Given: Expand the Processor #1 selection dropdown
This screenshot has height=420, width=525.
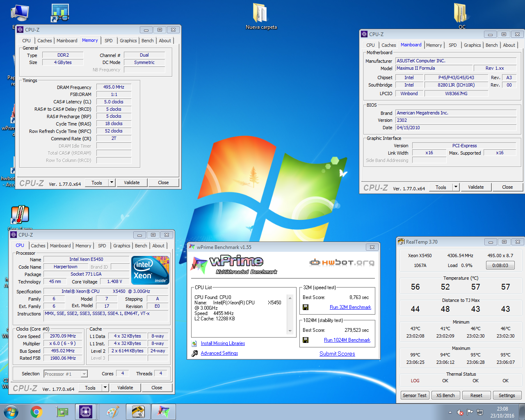Looking at the screenshot, I should click(x=84, y=374).
